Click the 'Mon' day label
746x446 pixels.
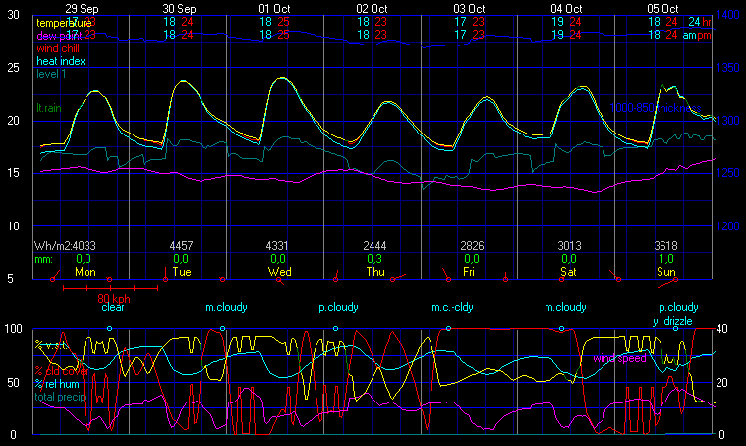85,271
